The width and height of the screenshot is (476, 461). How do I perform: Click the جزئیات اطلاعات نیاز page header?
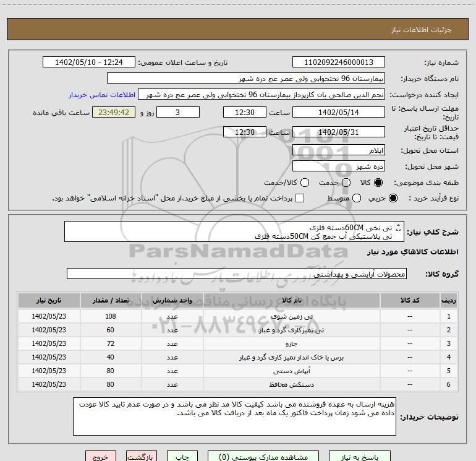(422, 30)
